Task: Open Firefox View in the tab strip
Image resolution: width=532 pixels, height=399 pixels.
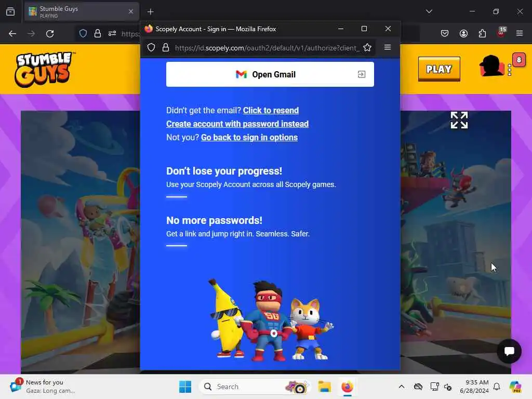Action: coord(10,11)
